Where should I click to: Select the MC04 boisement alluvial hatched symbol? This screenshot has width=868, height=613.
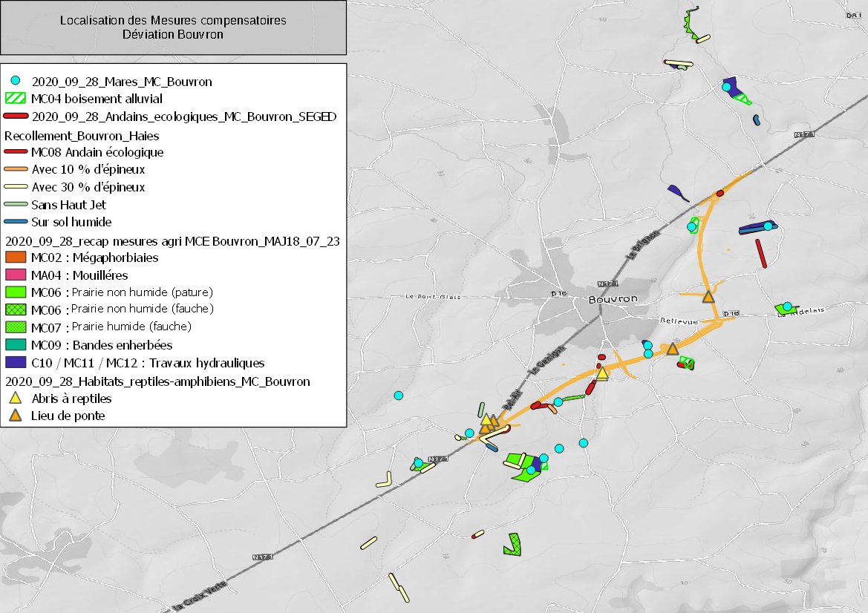coord(16,99)
